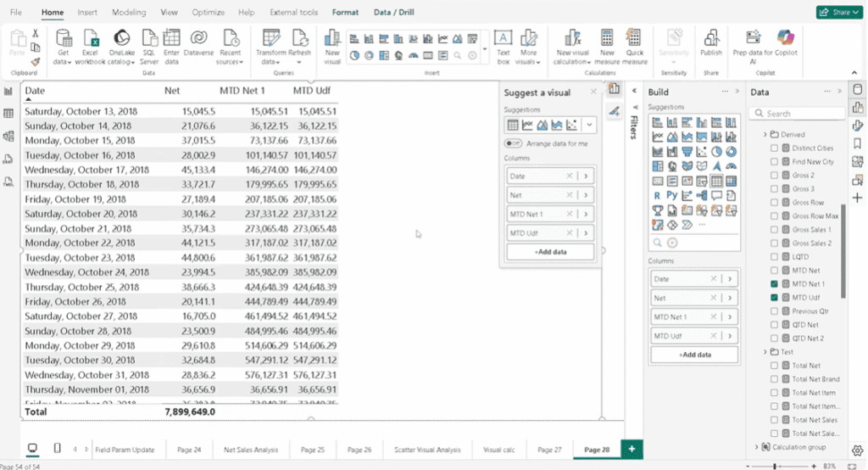The image size is (868, 470).
Task: Open Date field options in Build Columns
Action: [730, 279]
